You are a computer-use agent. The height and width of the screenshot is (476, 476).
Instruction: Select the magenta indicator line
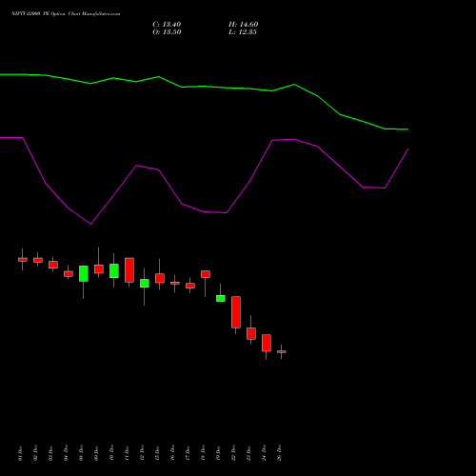click(203, 211)
